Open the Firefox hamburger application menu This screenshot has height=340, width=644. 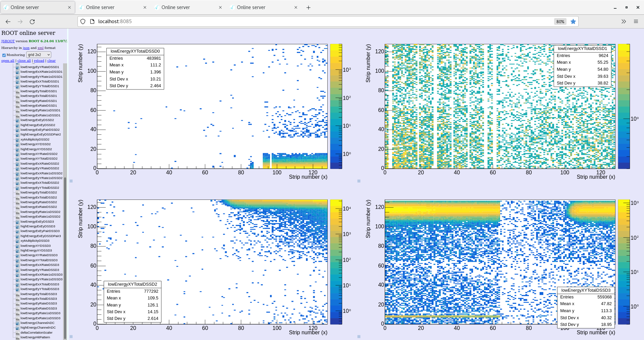coord(636,21)
